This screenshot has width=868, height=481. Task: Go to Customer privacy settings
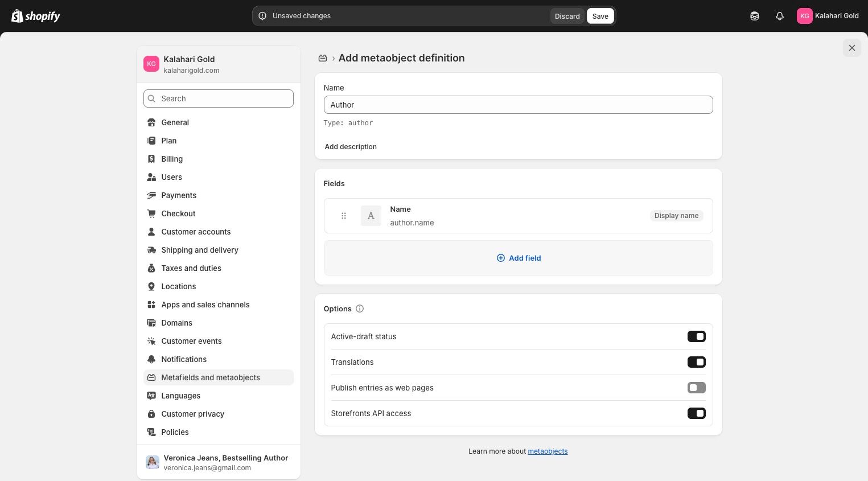point(192,414)
